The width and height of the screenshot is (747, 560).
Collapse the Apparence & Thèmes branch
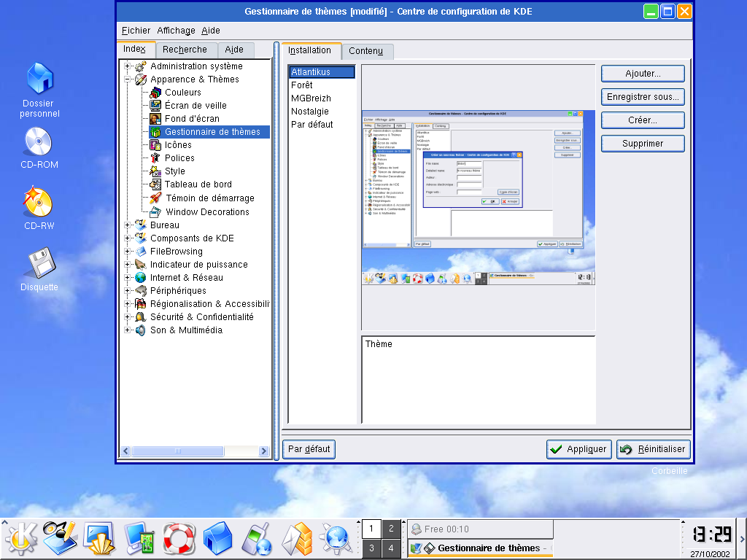pos(127,79)
